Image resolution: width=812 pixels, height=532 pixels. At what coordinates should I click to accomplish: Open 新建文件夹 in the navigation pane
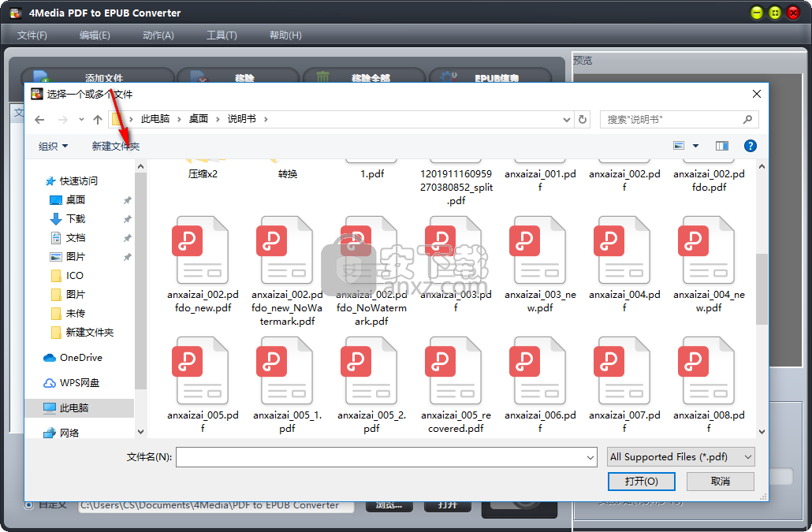coord(82,333)
